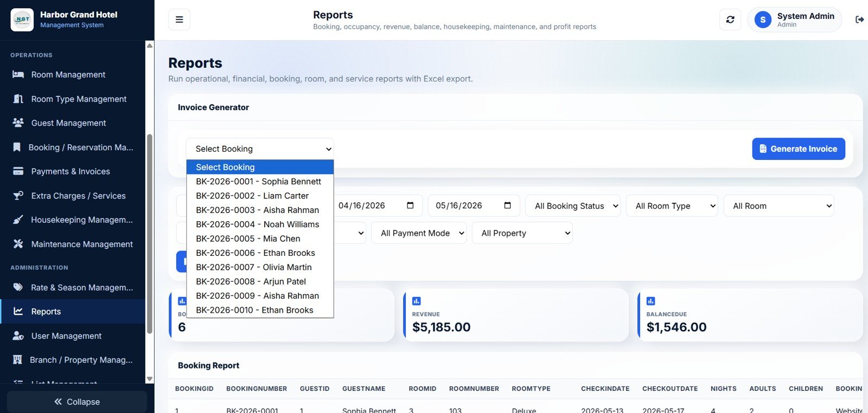The width and height of the screenshot is (868, 413).
Task: Pick BK-2026-0008 - Arjun Patel booking
Action: pyautogui.click(x=260, y=281)
